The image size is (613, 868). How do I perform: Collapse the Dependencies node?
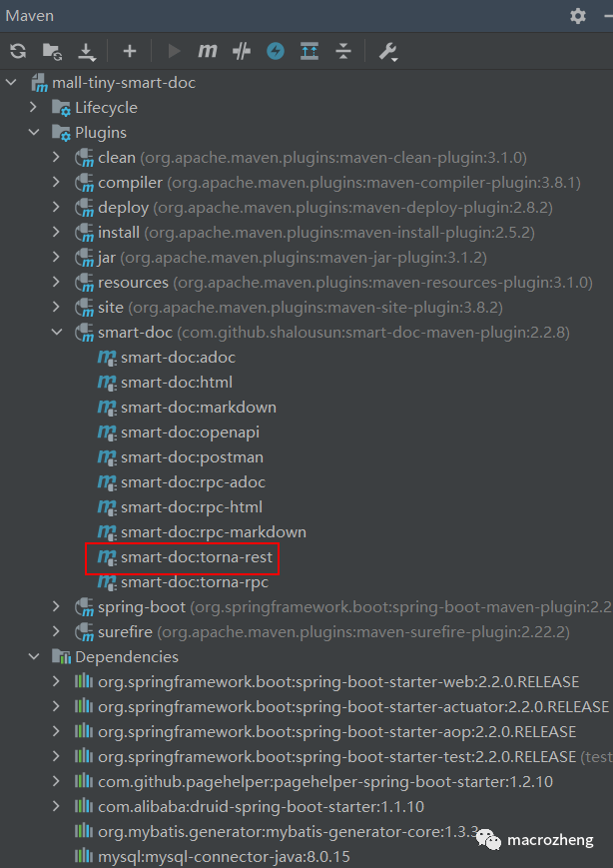click(x=33, y=656)
